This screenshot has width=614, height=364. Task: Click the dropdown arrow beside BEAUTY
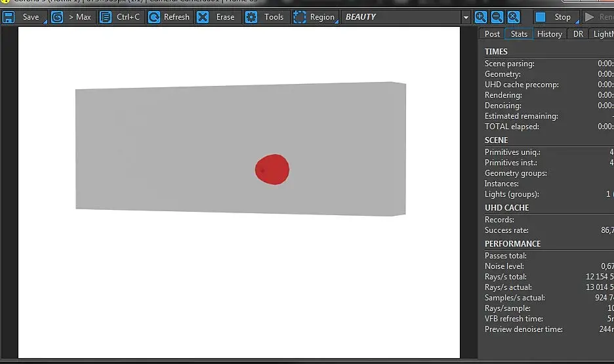[x=466, y=18]
